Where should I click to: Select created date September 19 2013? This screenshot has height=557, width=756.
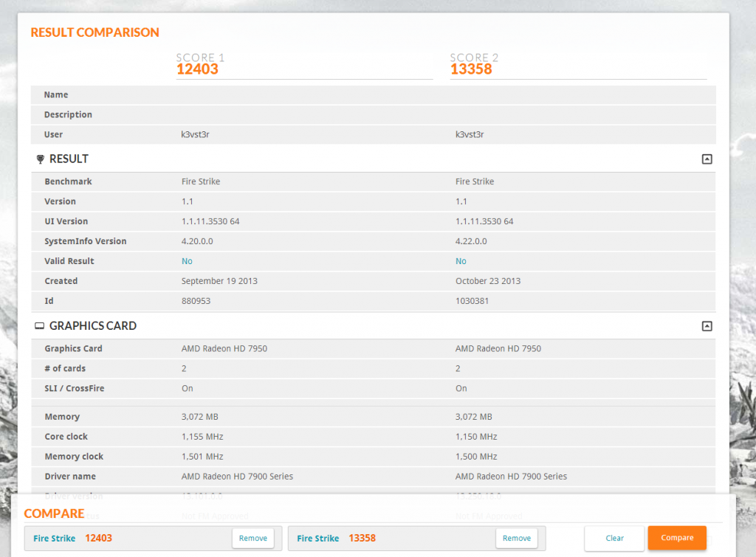tap(219, 281)
